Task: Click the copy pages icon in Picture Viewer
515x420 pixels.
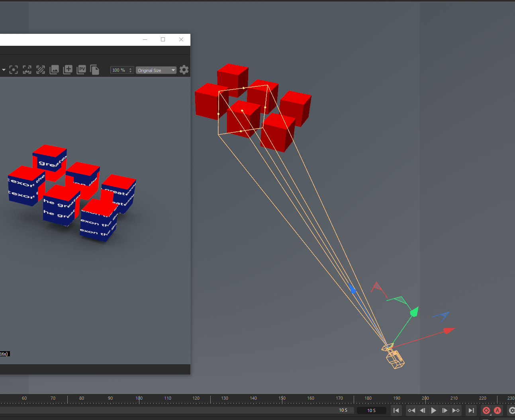Action: pyautogui.click(x=94, y=70)
